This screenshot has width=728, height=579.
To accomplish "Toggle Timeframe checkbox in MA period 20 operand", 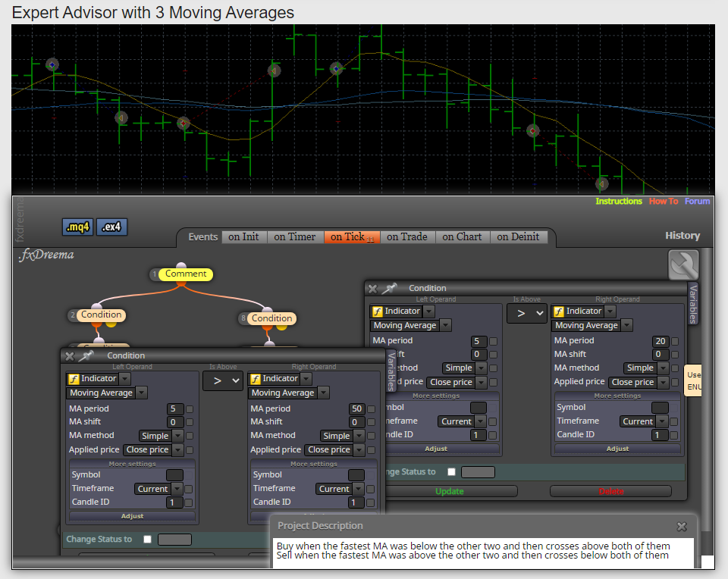I will coord(673,421).
